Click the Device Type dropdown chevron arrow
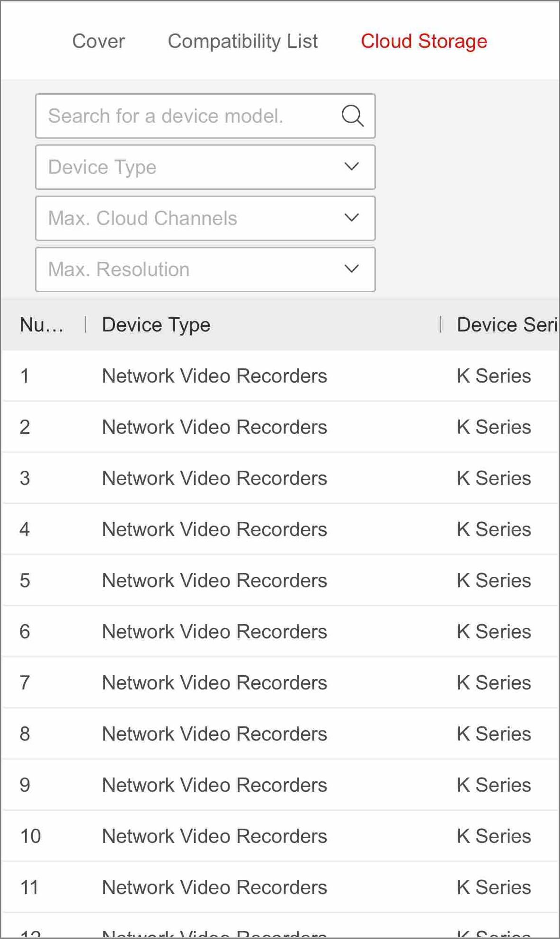 pyautogui.click(x=352, y=167)
